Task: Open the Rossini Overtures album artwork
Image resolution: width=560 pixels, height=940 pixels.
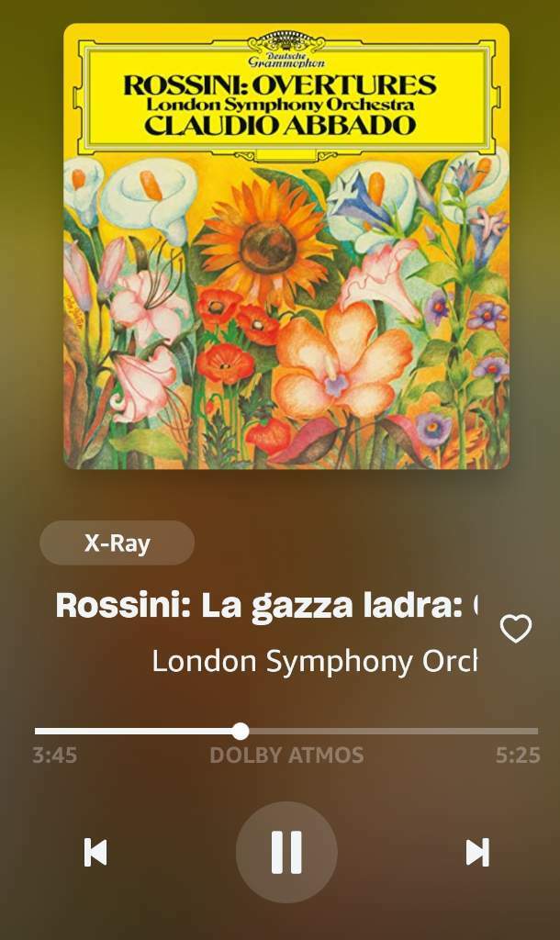Action: click(286, 246)
